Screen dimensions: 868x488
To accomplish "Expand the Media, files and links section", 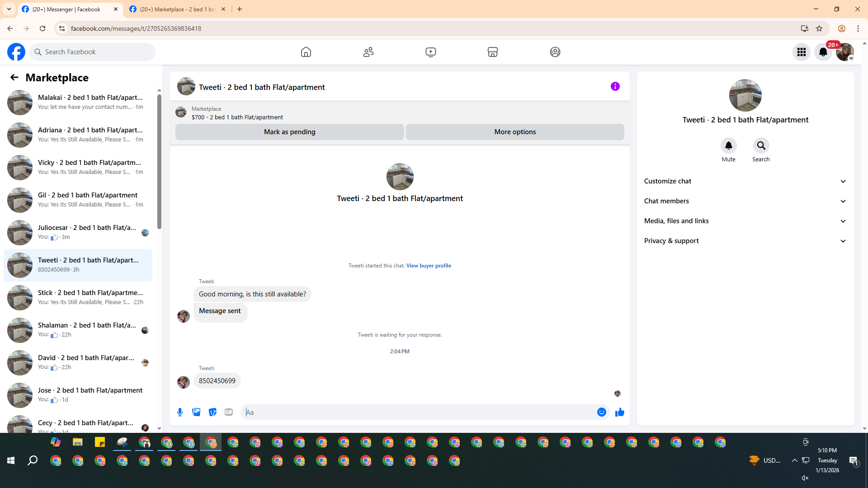I will click(745, 221).
